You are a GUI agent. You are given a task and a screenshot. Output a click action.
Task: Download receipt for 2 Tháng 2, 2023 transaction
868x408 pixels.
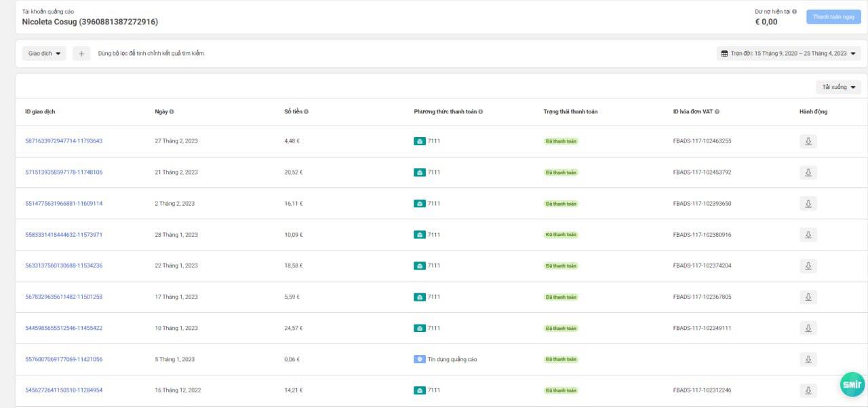808,204
